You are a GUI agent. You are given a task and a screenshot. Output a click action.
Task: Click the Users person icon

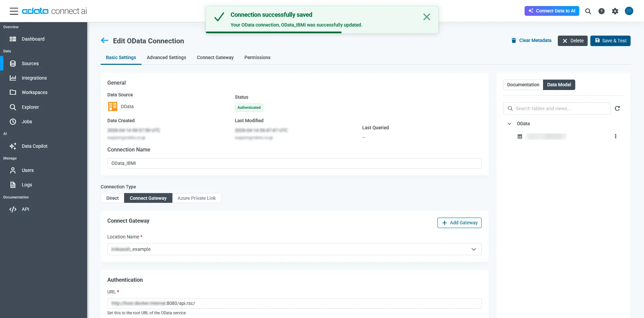pos(13,170)
